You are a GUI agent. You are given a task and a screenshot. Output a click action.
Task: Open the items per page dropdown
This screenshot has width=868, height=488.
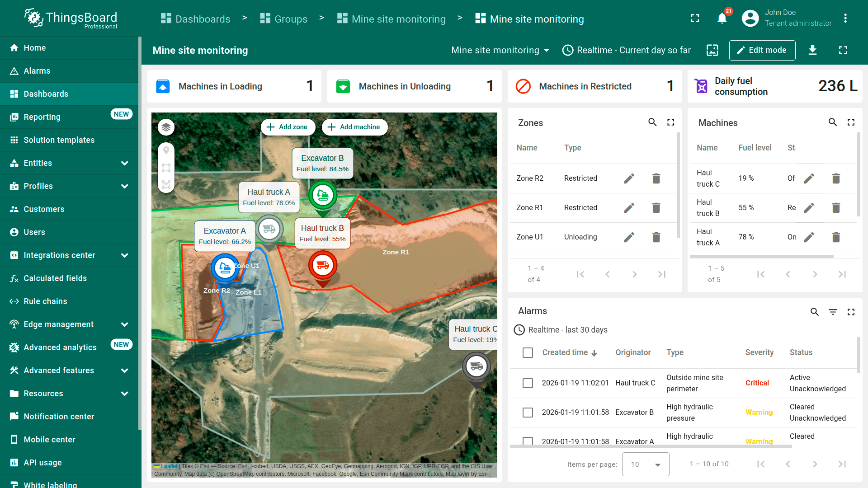(645, 464)
